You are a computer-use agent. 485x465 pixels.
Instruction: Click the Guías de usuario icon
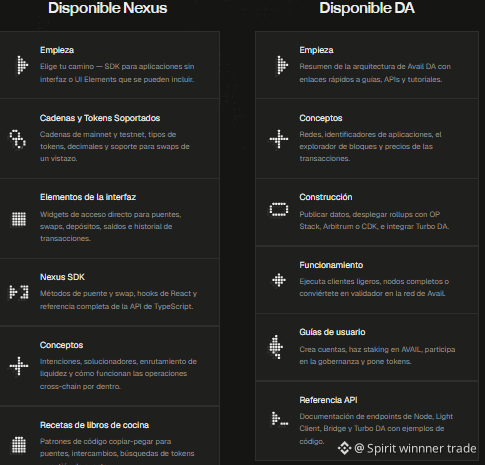click(x=276, y=347)
